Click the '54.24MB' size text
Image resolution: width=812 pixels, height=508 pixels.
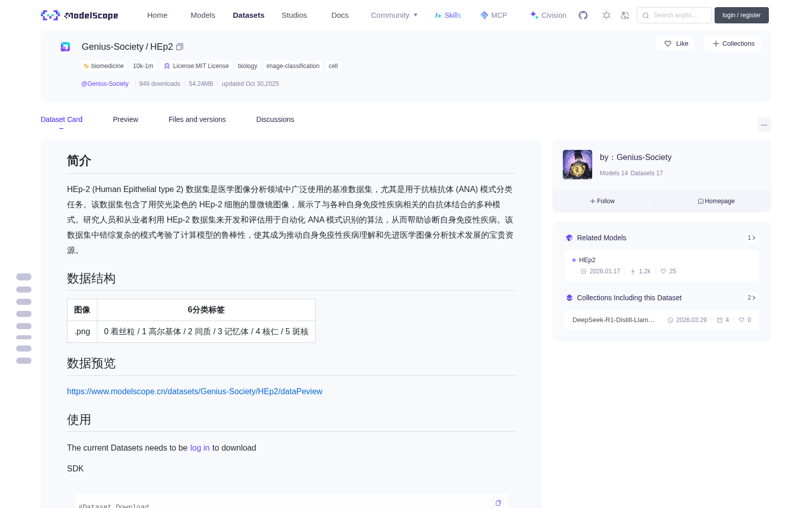(x=201, y=84)
